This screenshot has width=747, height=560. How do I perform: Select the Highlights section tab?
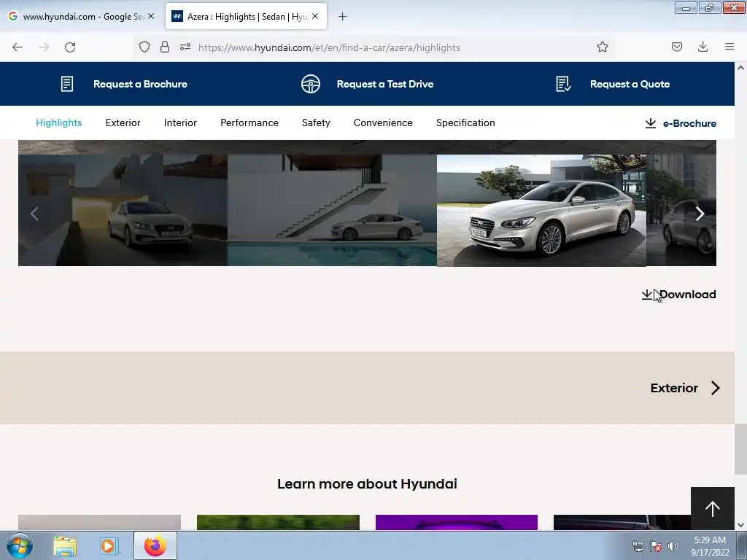59,122
